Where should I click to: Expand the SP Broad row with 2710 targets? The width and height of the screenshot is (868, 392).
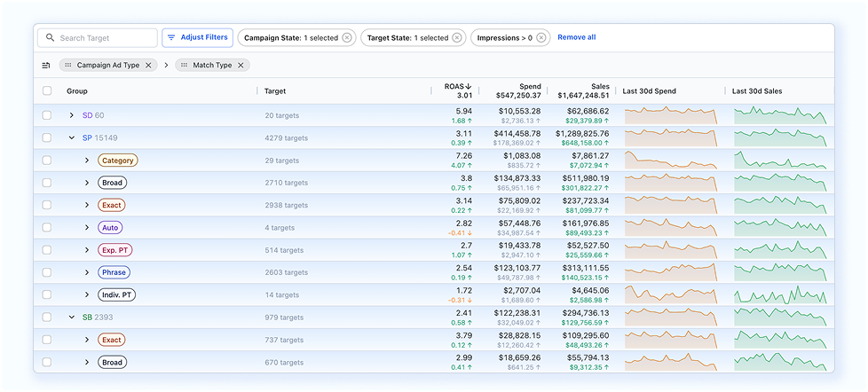point(87,183)
